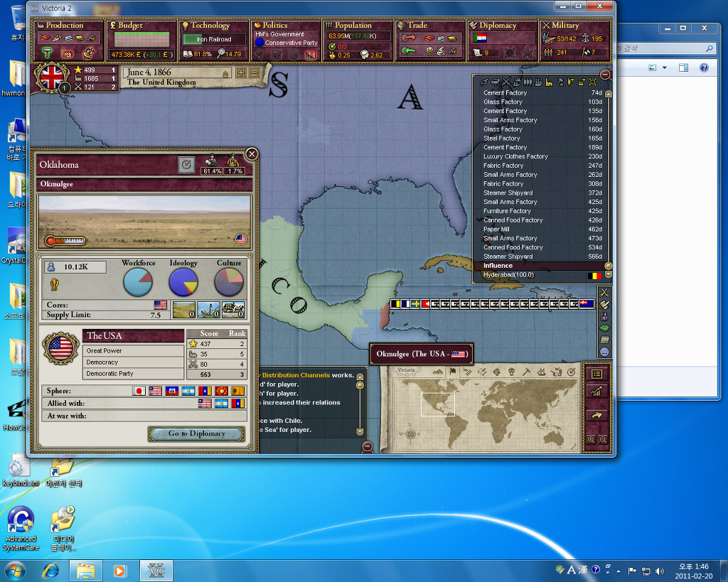The image size is (728, 582).
Task: Select the skull map mode icon
Action: click(512, 372)
